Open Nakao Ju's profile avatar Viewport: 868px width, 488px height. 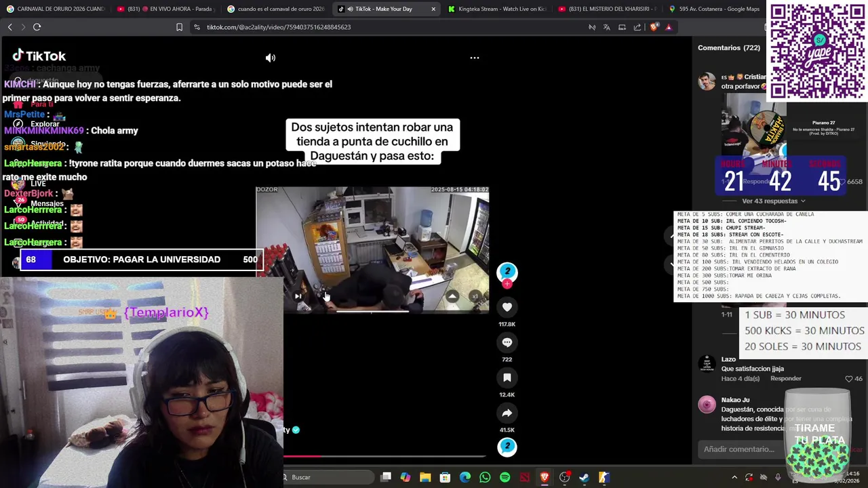point(707,405)
